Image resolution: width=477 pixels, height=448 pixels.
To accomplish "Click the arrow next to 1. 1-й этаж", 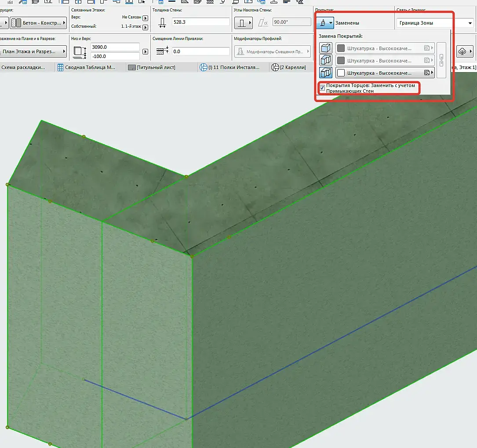I will coord(146,27).
